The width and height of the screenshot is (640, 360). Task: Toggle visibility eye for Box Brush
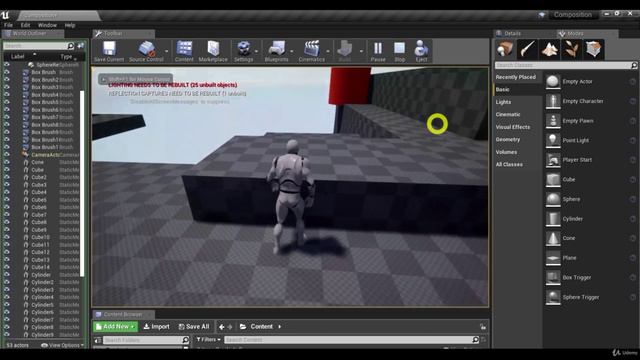pos(7,72)
